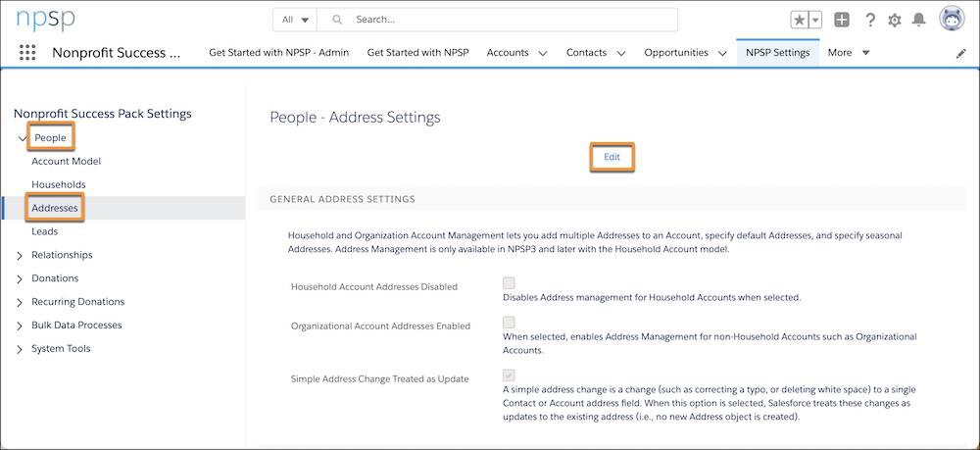Toggle Organizational Account Addresses Enabled checkbox

point(509,323)
